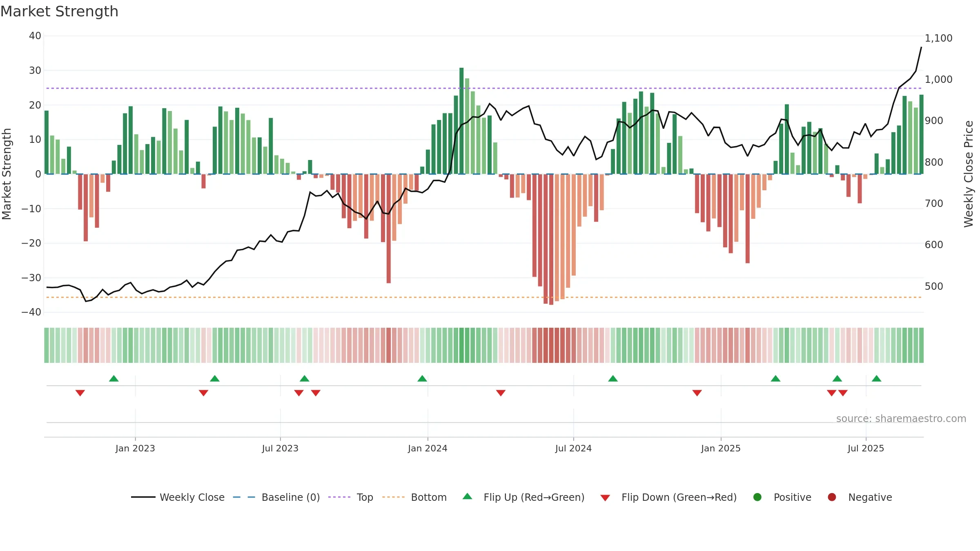Viewport: 980px width, 551px height.
Task: Click the Jul 2023 x-axis label
Action: click(280, 449)
